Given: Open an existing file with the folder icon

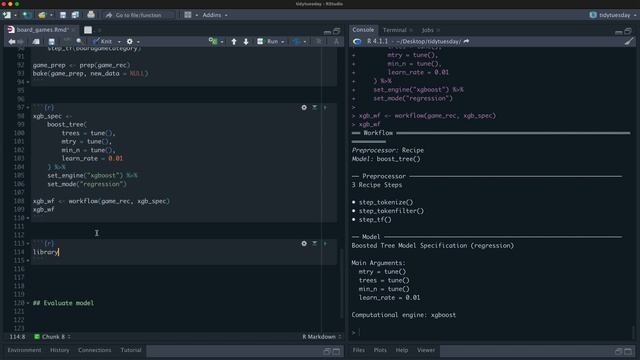Looking at the screenshot, I should 42,15.
